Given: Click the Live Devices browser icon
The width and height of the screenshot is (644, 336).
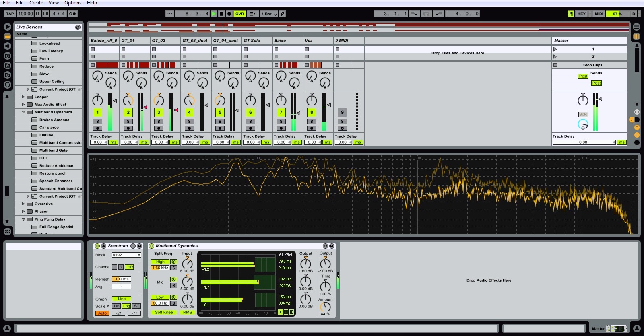Looking at the screenshot, I should tap(7, 36).
